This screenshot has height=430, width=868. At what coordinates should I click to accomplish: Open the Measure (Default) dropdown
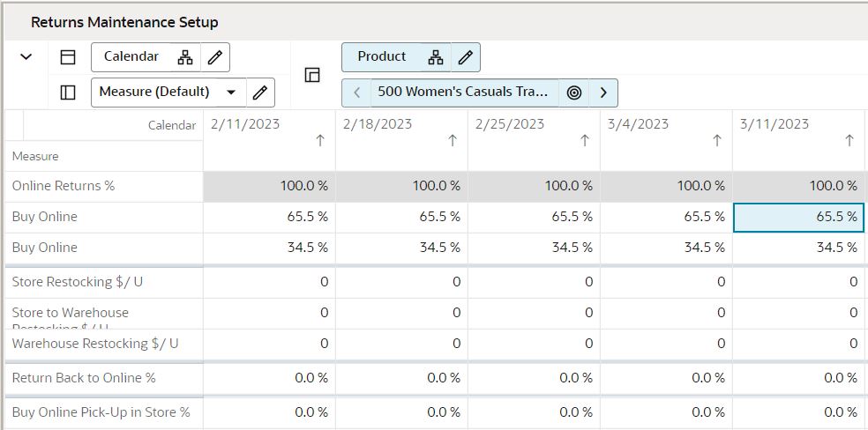tap(231, 92)
